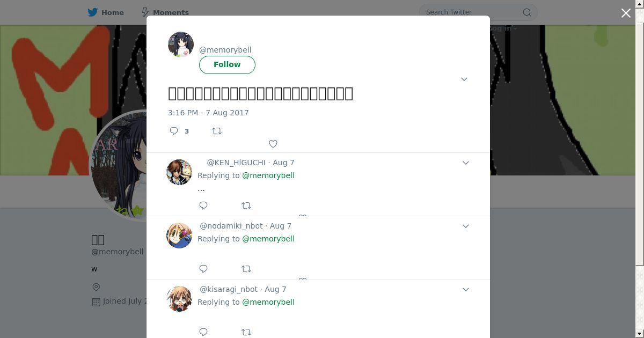Retweet the main @memorybell tweet
644x338 pixels.
point(217,131)
